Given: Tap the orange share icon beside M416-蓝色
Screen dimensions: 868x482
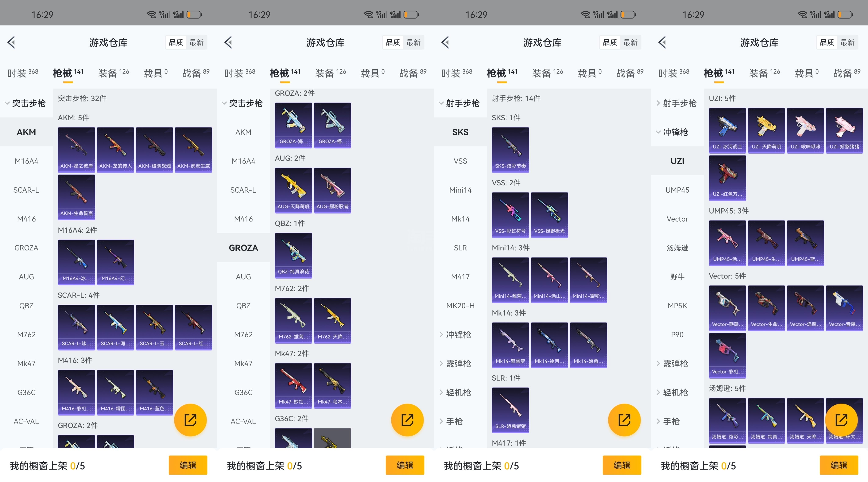Looking at the screenshot, I should (x=190, y=420).
